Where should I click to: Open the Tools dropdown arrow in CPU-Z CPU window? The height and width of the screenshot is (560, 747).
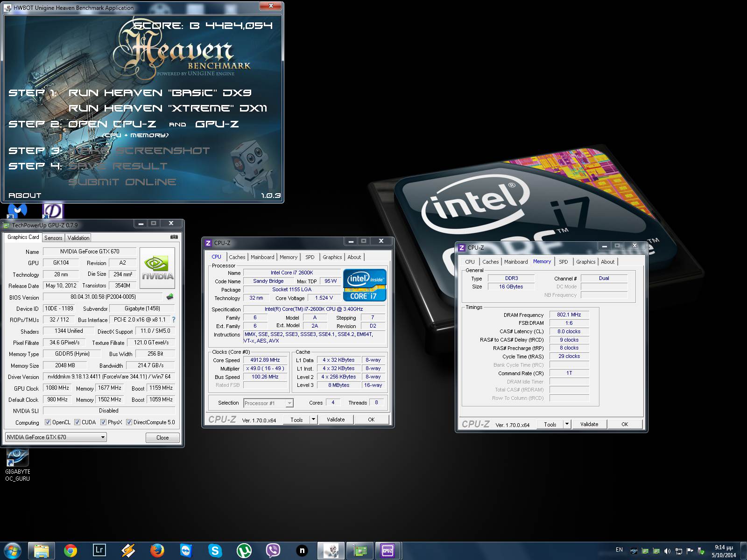[x=314, y=420]
